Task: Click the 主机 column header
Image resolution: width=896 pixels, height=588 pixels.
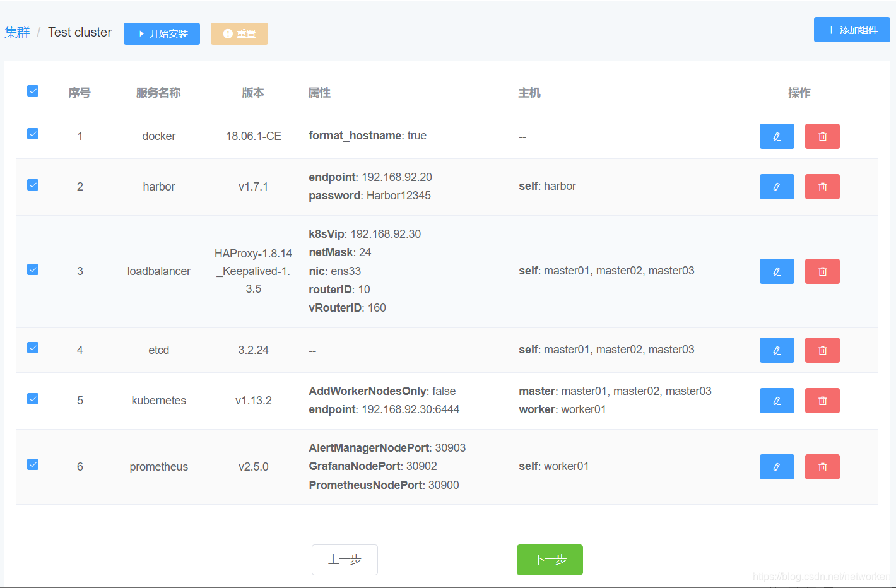Action: click(x=529, y=93)
